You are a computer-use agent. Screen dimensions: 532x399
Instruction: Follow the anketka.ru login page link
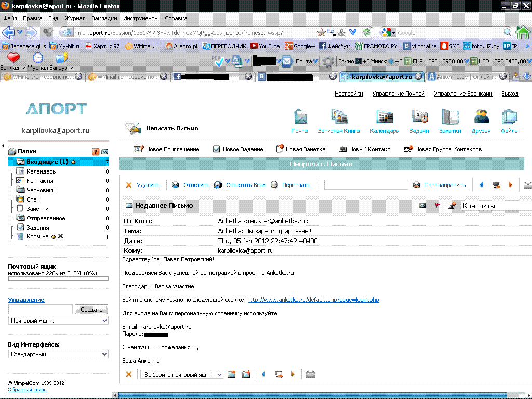coord(313,300)
